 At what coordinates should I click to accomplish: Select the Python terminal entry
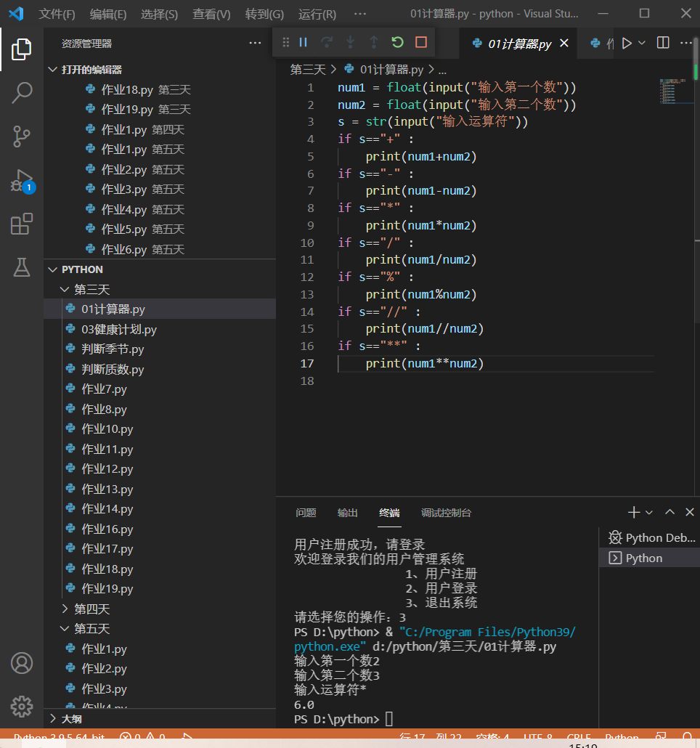pos(649,558)
